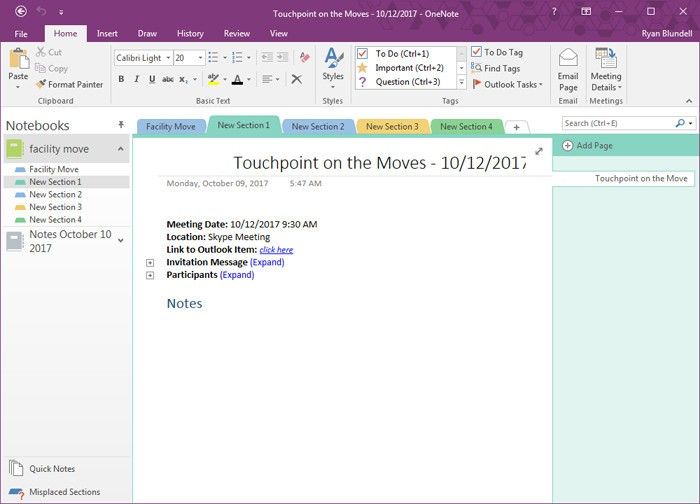The height and width of the screenshot is (504, 700).
Task: Expand the Tags gallery more arrow
Action: click(462, 82)
